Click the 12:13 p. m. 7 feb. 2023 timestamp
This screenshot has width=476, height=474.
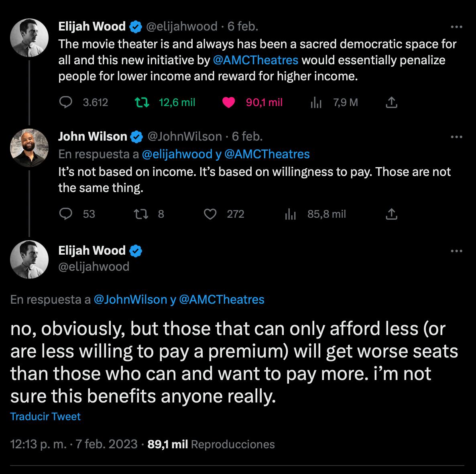point(74,444)
